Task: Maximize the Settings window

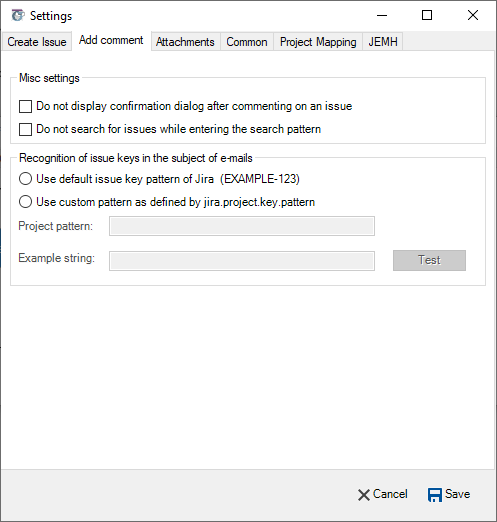Action: point(427,15)
